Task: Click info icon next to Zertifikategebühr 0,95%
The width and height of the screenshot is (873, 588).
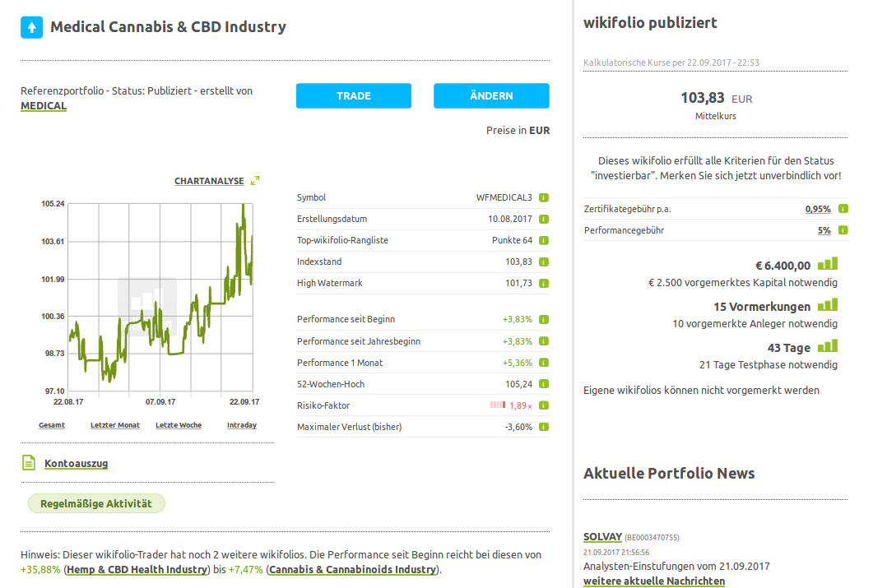Action: [843, 209]
